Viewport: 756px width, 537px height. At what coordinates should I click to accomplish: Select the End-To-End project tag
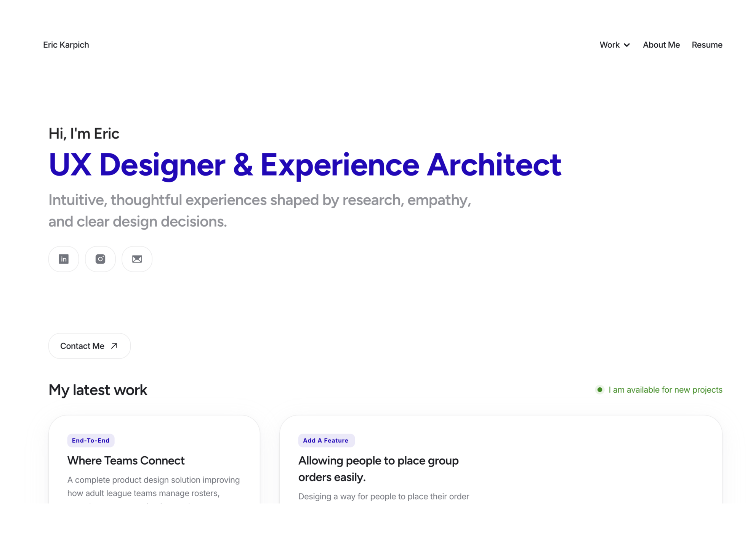click(x=91, y=440)
